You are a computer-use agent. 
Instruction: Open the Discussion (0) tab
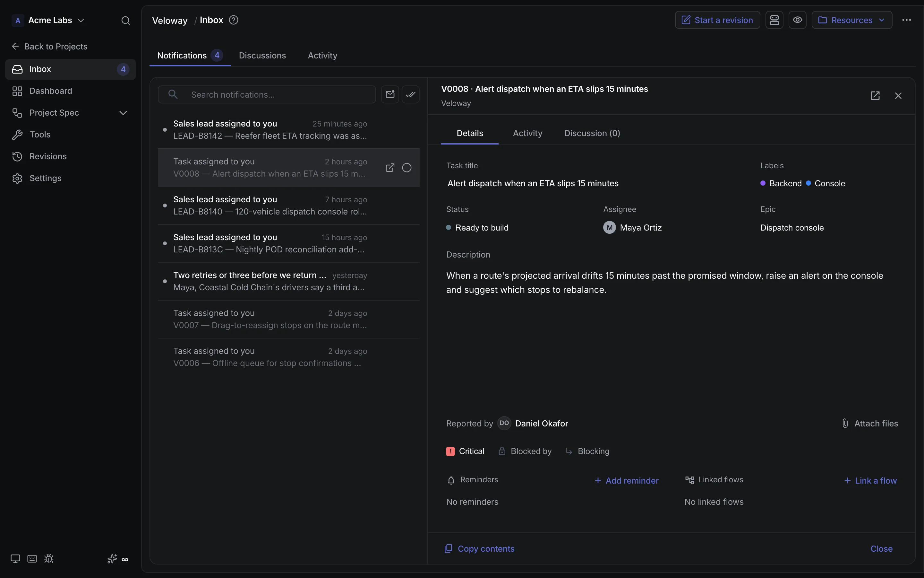coord(592,133)
